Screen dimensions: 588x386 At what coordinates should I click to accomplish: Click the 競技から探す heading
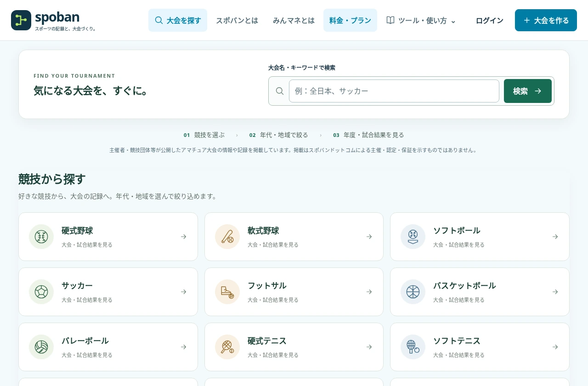click(x=52, y=179)
